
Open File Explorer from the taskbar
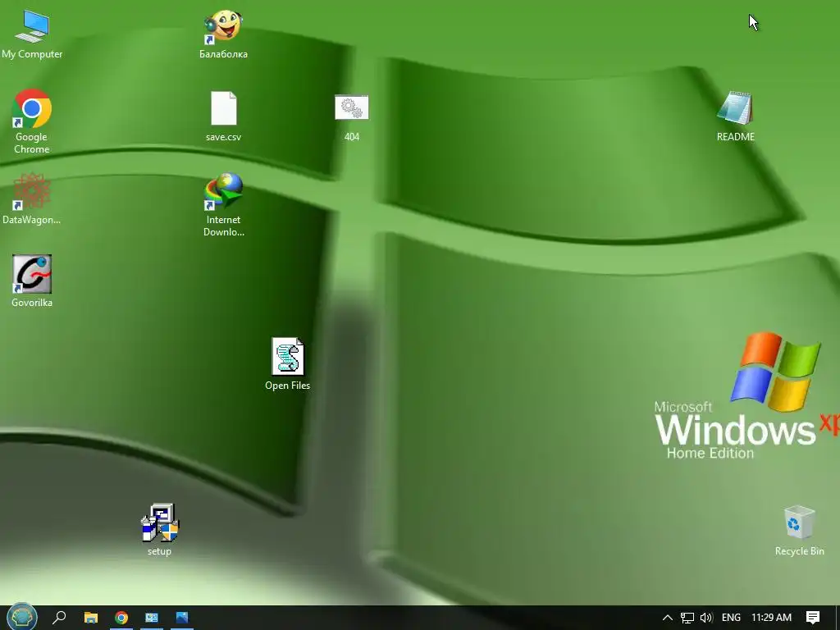coord(91,618)
